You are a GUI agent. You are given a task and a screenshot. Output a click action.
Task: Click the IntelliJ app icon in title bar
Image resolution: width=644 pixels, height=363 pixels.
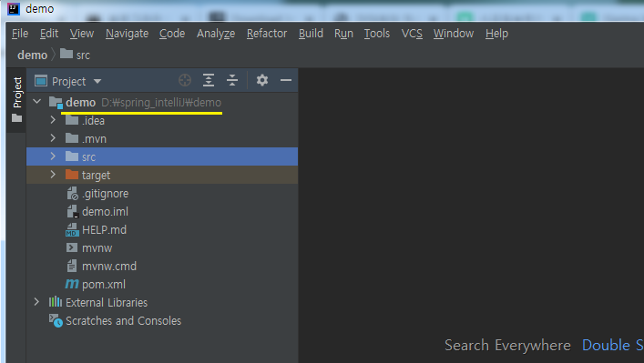pyautogui.click(x=14, y=8)
